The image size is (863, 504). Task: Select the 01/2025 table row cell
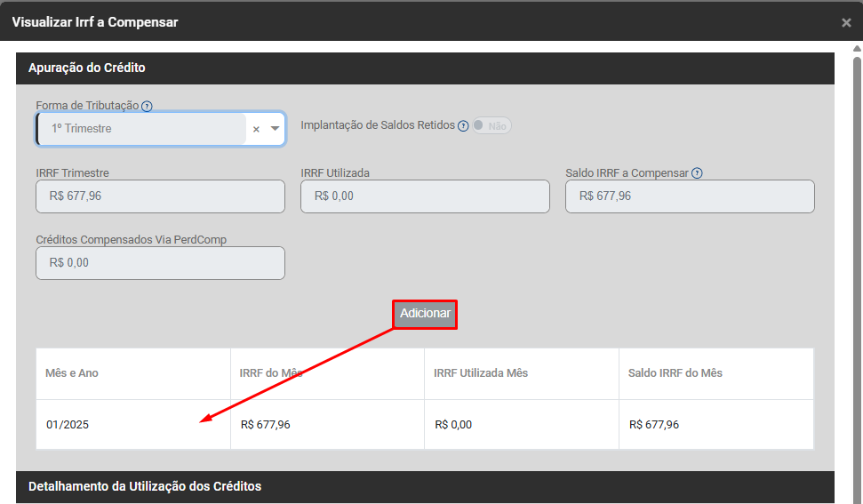(x=68, y=425)
